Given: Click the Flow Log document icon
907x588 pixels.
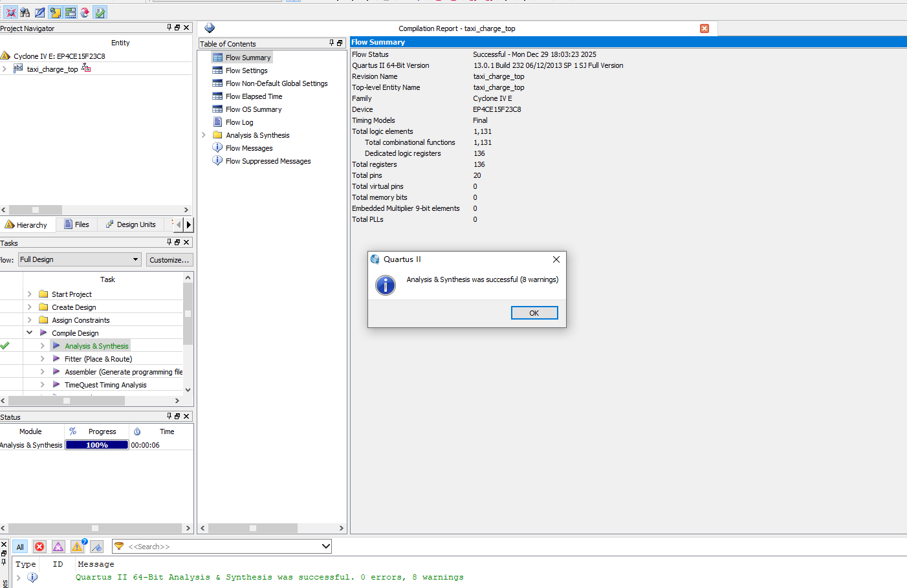Looking at the screenshot, I should tap(217, 122).
